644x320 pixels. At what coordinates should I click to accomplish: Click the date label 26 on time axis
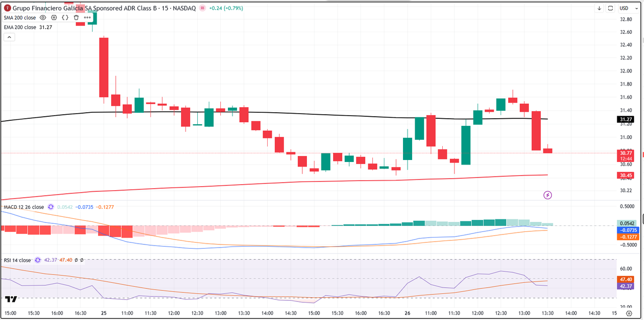tap(407, 313)
